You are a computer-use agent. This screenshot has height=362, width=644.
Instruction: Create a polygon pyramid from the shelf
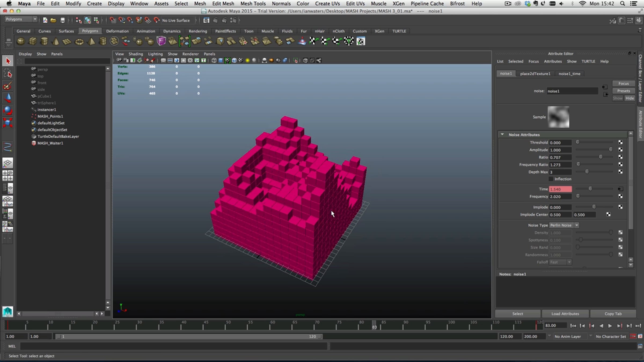(x=91, y=41)
